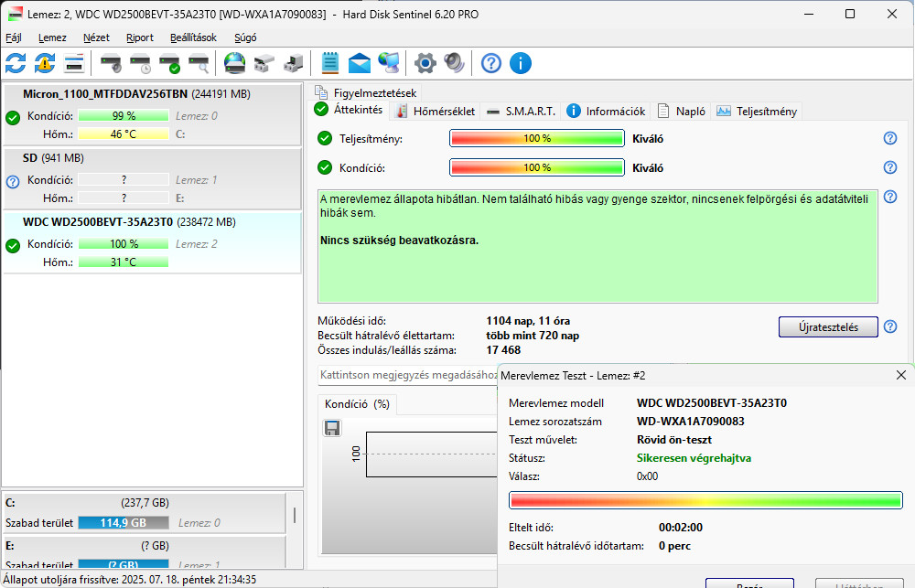915x588 pixels.
Task: Click the Micron temperature 46 °C bar
Action: [x=124, y=134]
